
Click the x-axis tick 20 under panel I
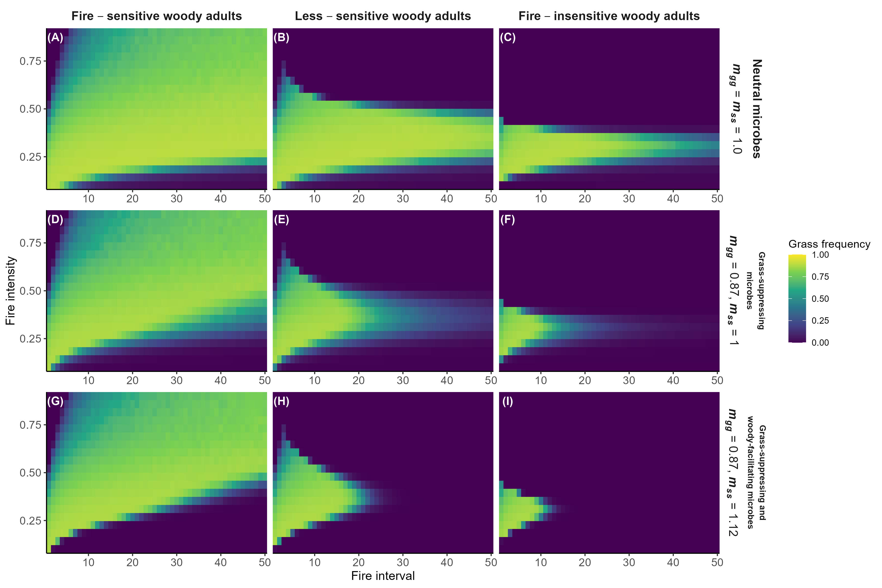click(585, 562)
